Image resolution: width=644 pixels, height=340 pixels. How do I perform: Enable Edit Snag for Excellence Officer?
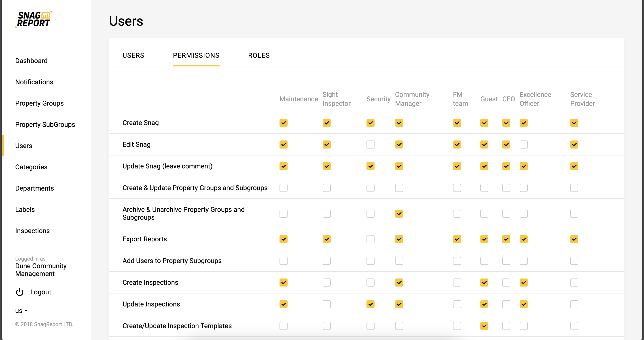[523, 144]
